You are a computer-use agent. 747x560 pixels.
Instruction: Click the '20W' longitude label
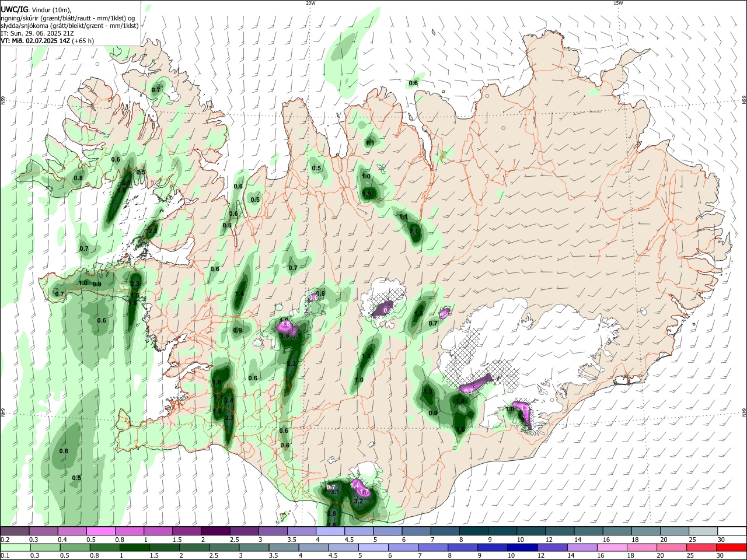310,3
